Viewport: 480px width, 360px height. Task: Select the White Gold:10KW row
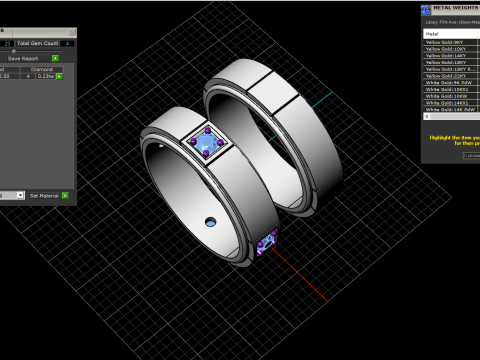click(x=451, y=96)
